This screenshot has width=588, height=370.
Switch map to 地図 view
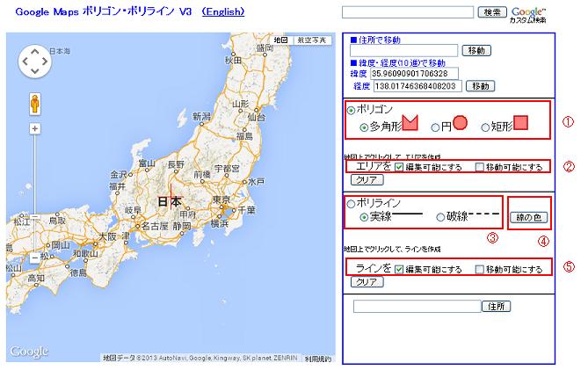click(x=280, y=40)
